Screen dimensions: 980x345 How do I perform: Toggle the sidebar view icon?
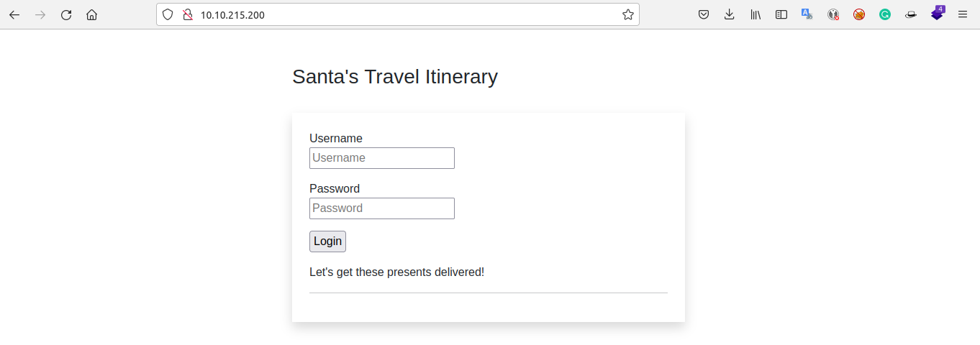(781, 14)
